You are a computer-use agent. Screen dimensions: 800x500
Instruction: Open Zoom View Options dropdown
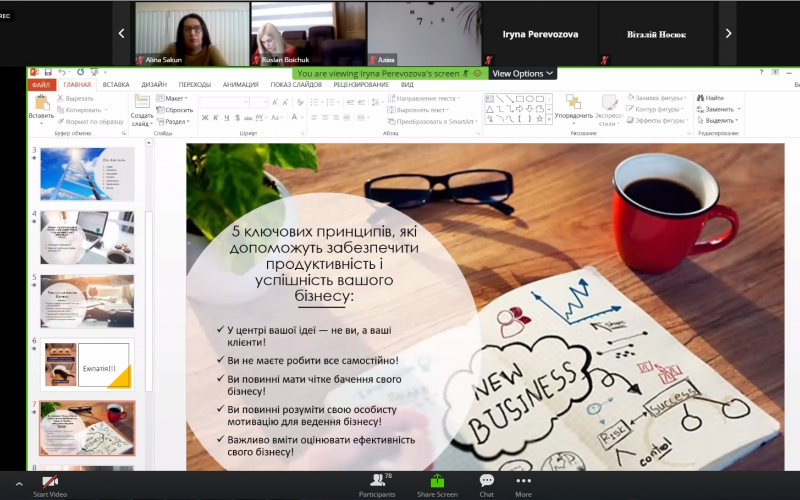tap(522, 73)
